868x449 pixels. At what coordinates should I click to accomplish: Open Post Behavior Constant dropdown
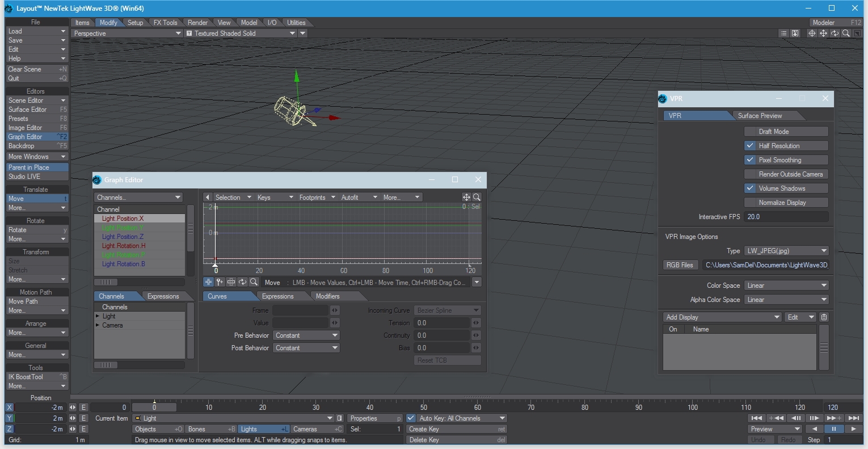(306, 348)
